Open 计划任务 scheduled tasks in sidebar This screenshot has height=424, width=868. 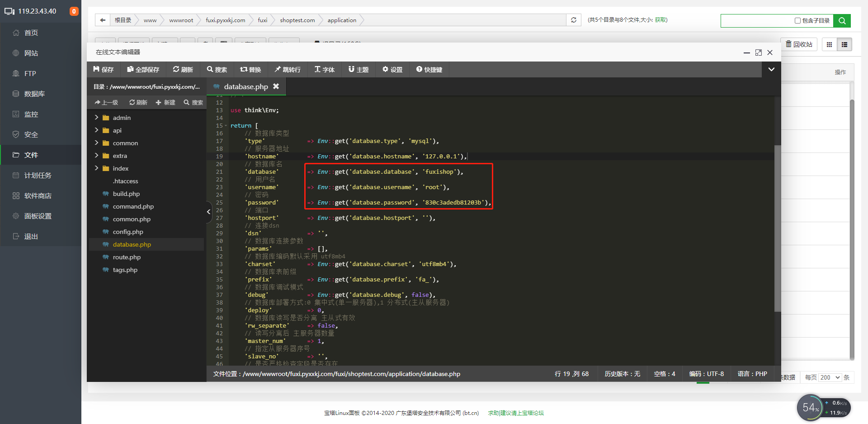[x=41, y=175]
